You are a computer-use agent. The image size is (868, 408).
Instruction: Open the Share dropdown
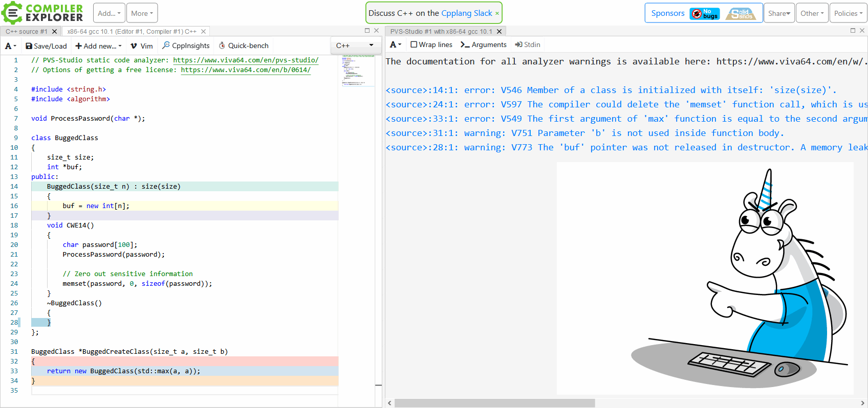pos(779,13)
